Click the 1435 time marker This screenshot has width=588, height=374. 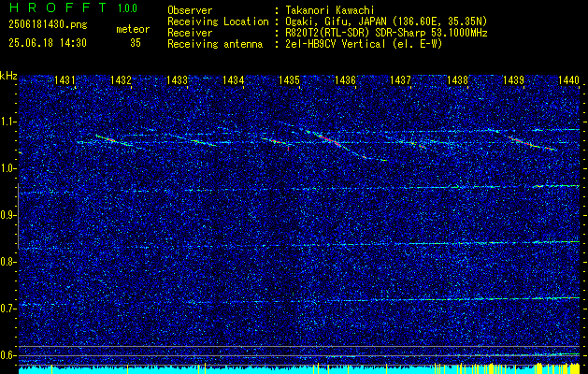click(289, 79)
